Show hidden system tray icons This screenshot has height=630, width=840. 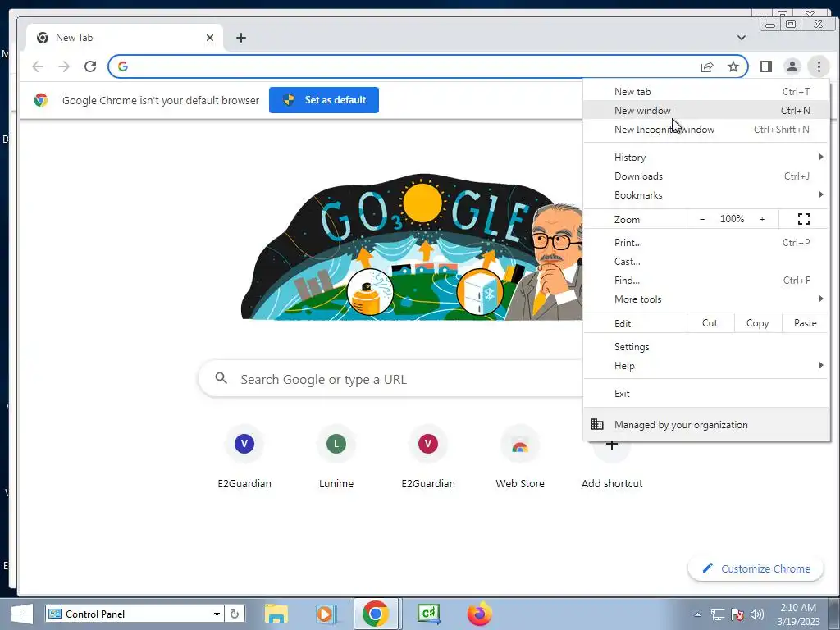click(x=697, y=614)
